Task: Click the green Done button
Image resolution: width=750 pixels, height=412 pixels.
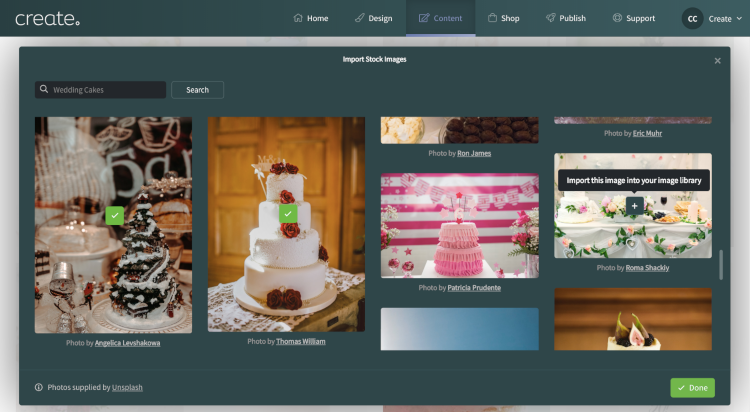Action: [x=693, y=388]
